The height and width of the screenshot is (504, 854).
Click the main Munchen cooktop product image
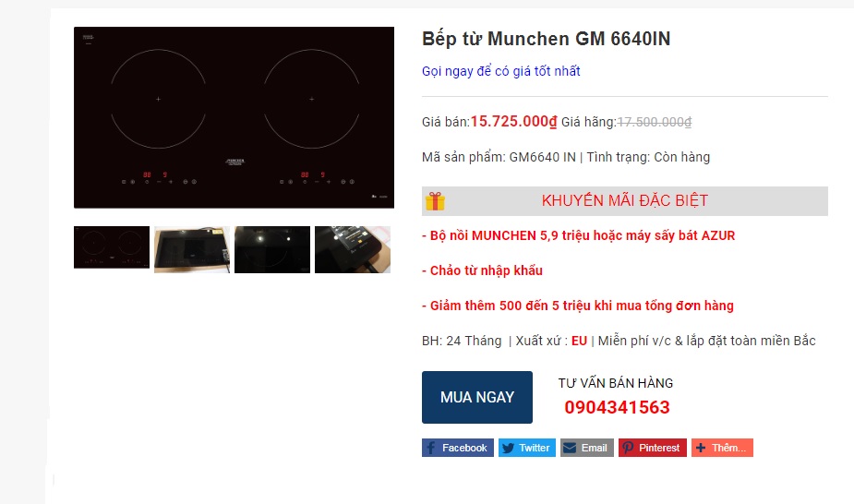(235, 117)
